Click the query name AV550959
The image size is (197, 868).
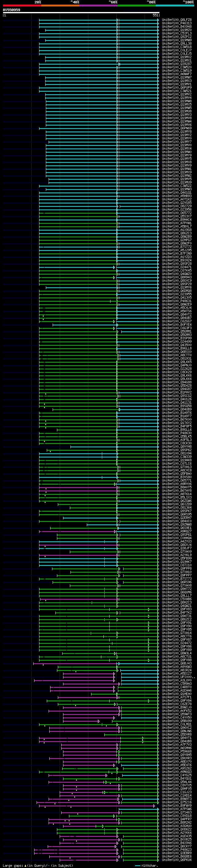click(11, 10)
